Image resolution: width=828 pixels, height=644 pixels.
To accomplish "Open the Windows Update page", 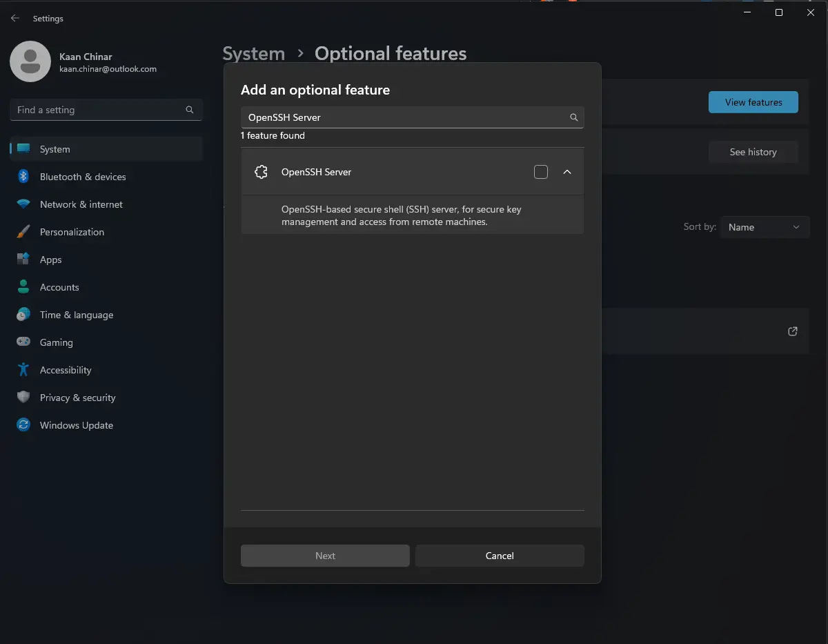I will (106, 425).
